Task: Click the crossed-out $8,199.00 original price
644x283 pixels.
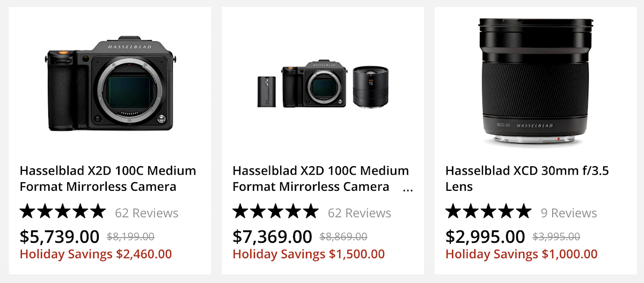Action: pos(131,236)
